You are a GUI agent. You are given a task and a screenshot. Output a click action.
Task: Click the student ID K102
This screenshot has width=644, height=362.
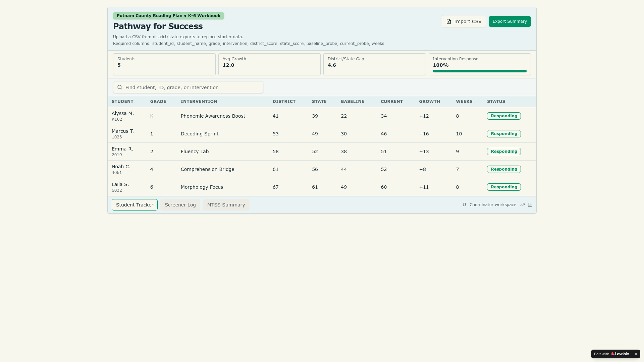click(x=117, y=119)
